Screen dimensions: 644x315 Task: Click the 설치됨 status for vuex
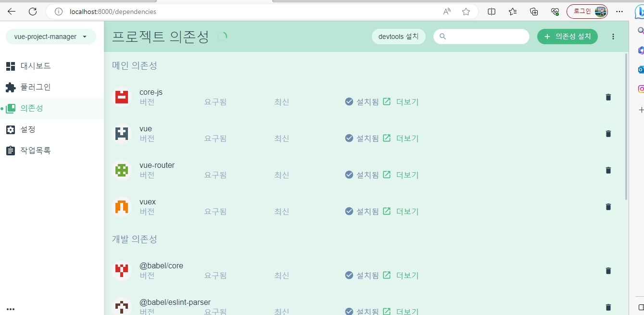362,212
